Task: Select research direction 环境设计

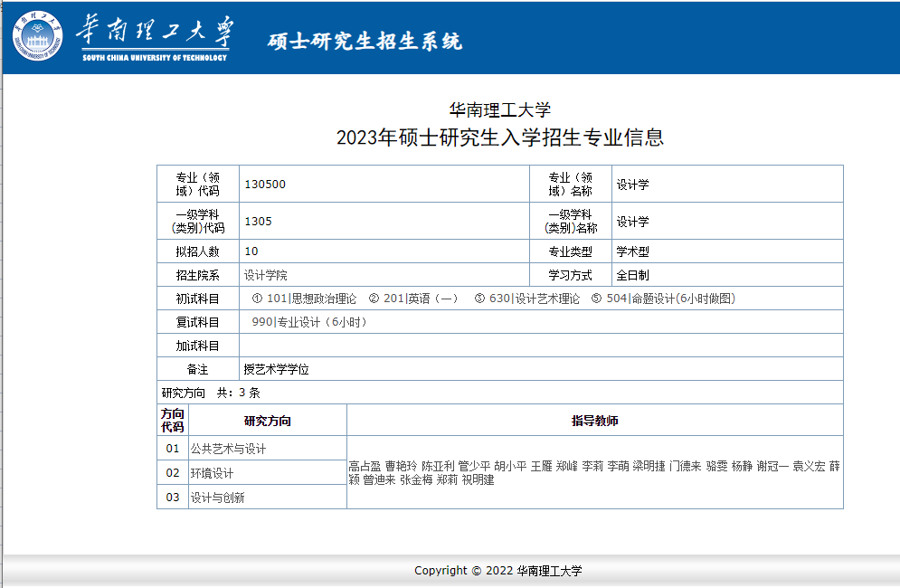Action: (x=212, y=473)
